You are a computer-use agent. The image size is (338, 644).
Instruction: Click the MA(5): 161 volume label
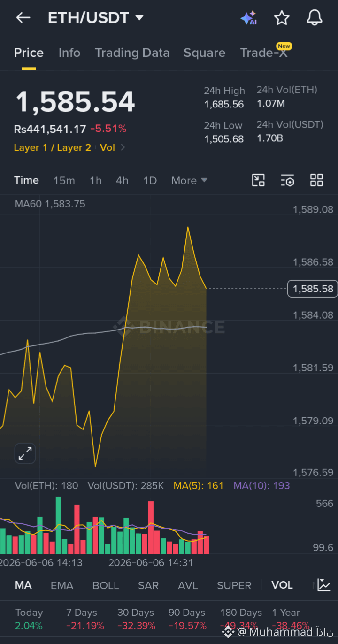click(x=199, y=486)
